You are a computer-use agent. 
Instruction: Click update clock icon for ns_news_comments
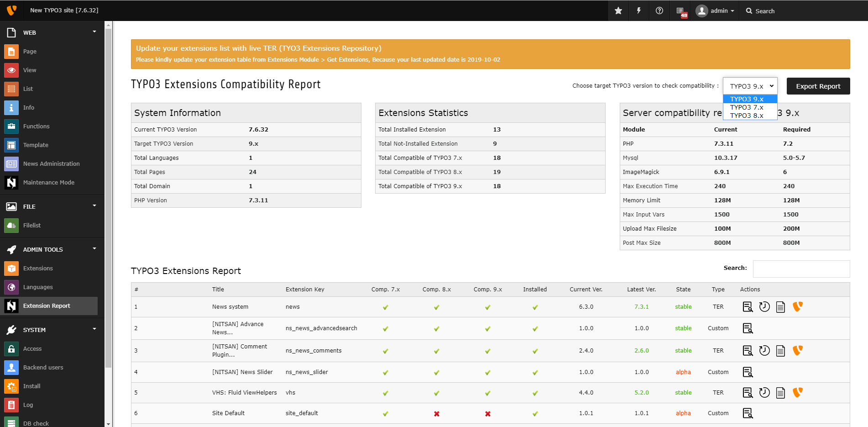[x=764, y=351]
